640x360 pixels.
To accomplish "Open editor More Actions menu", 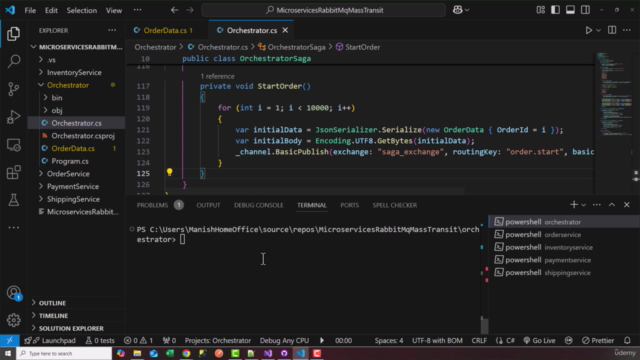I will [627, 30].
